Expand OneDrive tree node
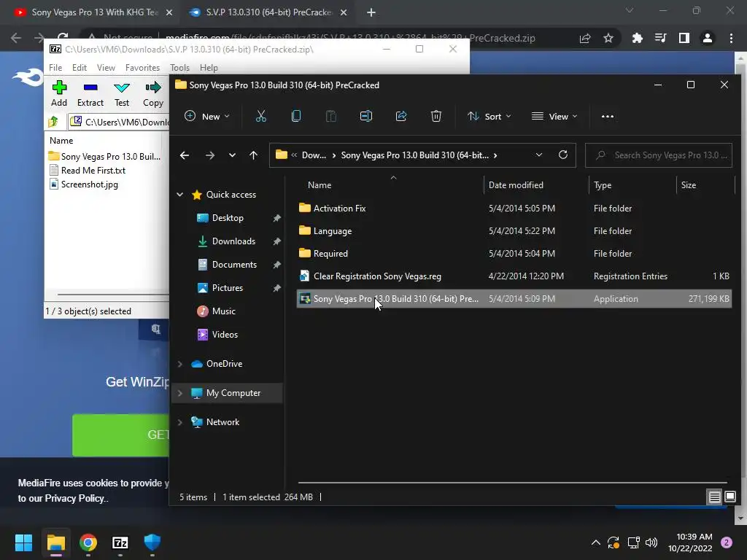The height and width of the screenshot is (560, 747). coord(180,364)
